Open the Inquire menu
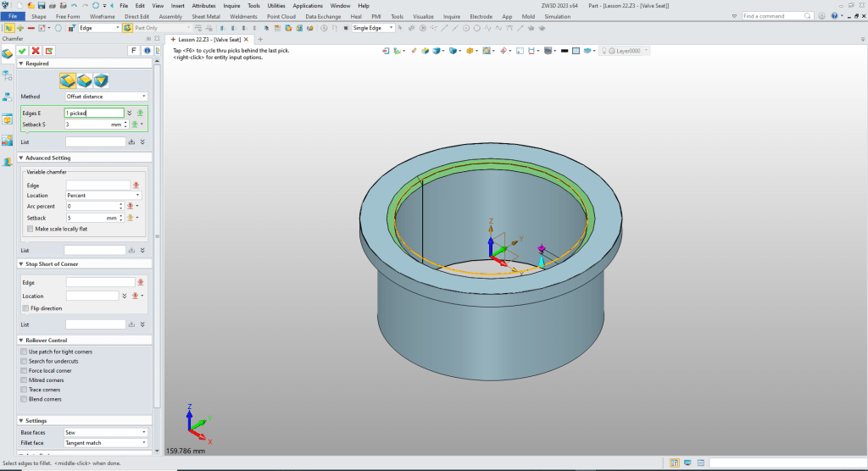This screenshot has height=471, width=868. tap(231, 5)
